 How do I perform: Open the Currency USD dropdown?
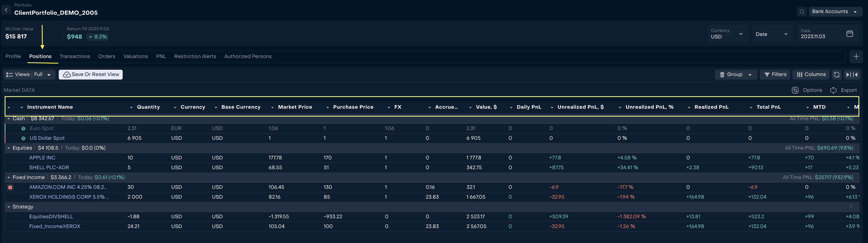pyautogui.click(x=727, y=34)
